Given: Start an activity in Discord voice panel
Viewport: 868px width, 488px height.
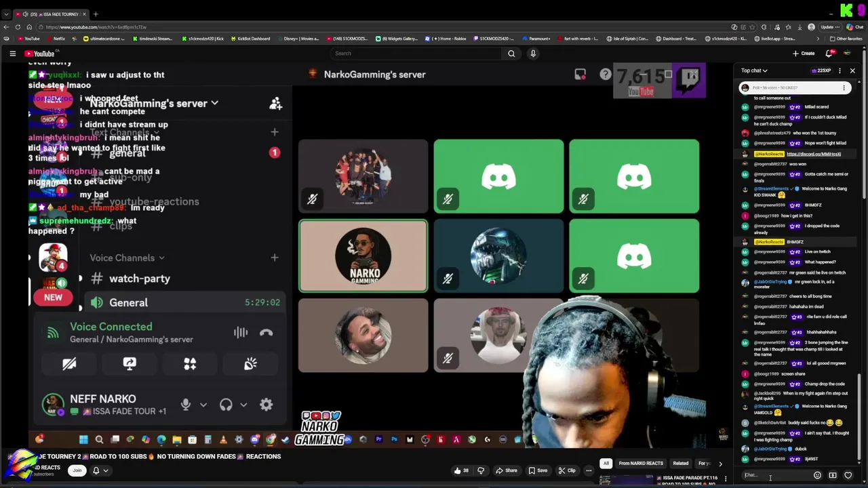Looking at the screenshot, I should tap(190, 364).
